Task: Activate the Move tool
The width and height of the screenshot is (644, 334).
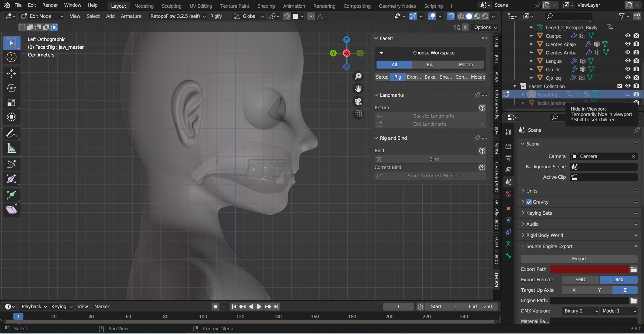Action: [11, 73]
